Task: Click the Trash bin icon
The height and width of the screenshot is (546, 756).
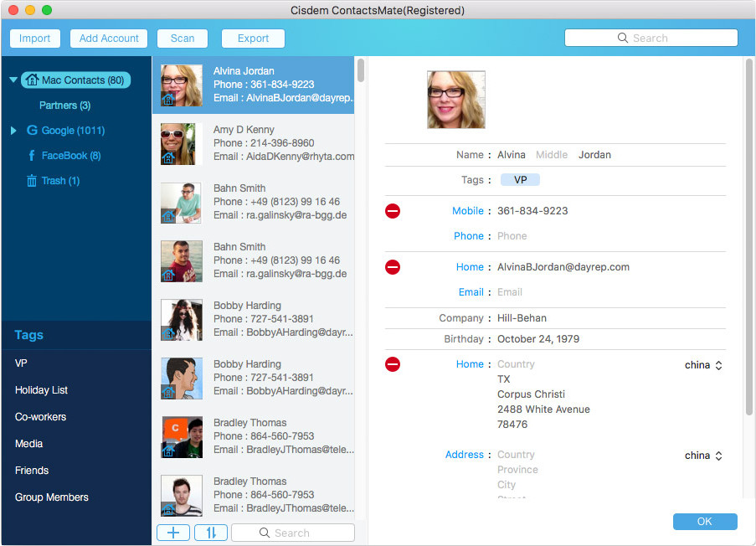Action: 31,181
